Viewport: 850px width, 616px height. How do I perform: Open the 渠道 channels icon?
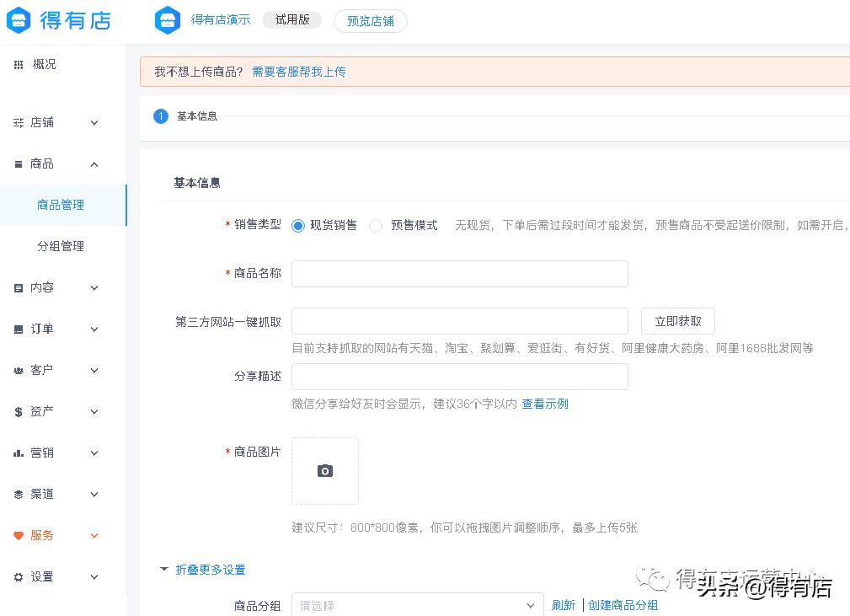click(19, 494)
